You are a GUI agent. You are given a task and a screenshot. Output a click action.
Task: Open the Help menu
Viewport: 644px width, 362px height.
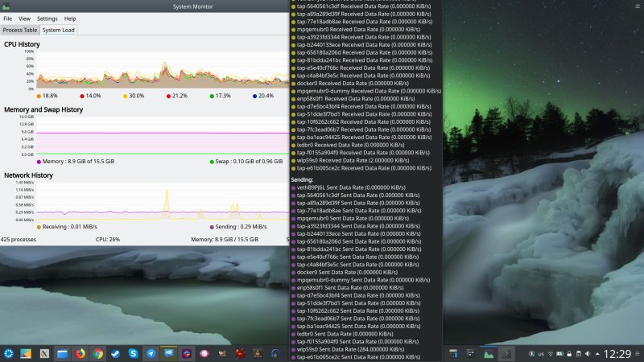coord(70,19)
